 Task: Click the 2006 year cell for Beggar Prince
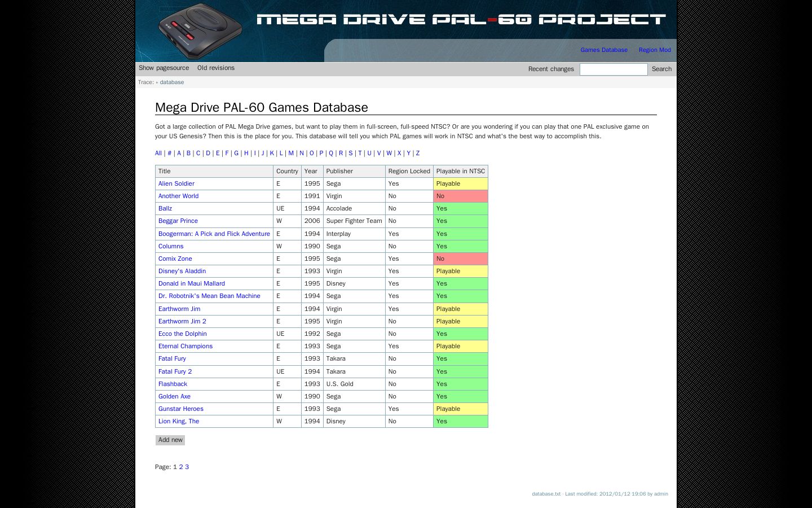click(312, 221)
